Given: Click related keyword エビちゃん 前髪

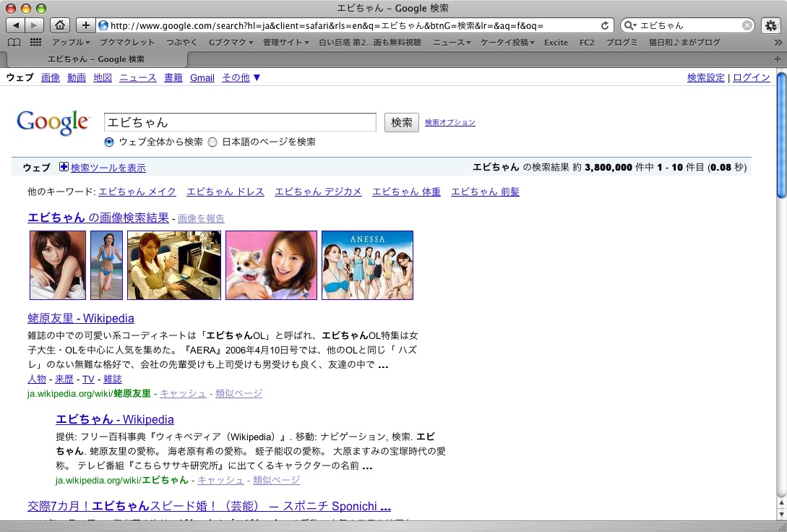Looking at the screenshot, I should pos(486,192).
